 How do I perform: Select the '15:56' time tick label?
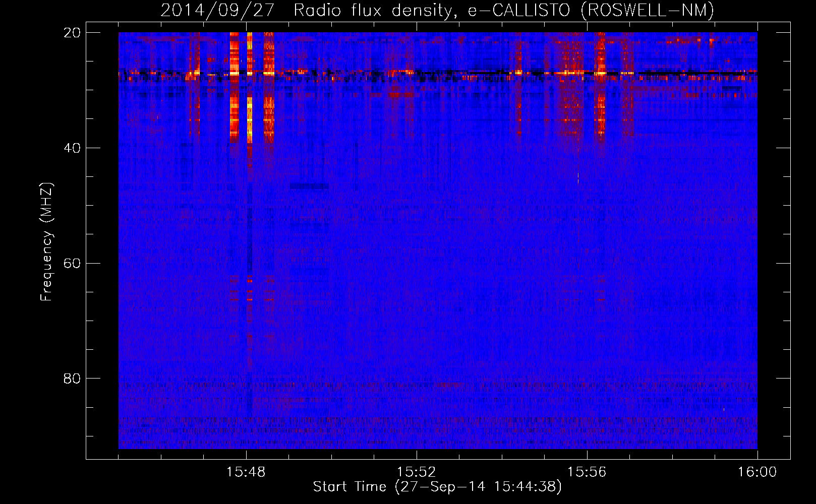click(587, 472)
